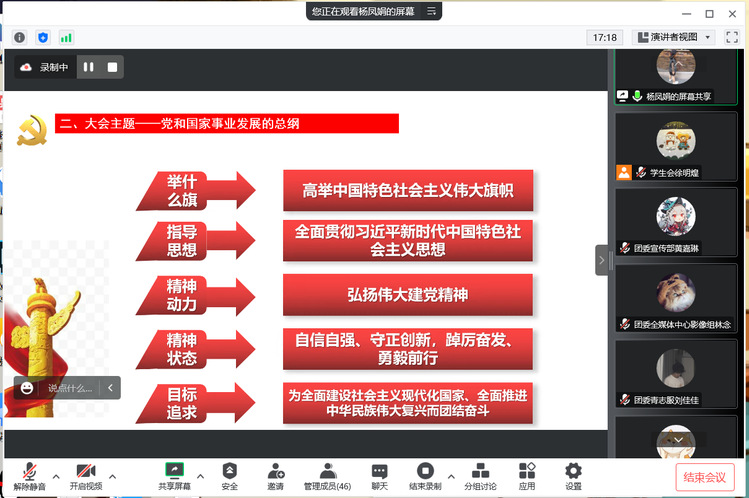Select 团委全媒体中心影像组林念 participant tile
Viewport: 749px width, 498px height.
676,298
